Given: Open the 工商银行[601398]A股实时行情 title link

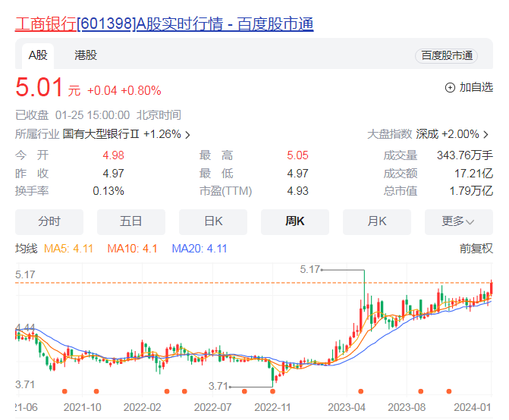Looking at the screenshot, I should (165, 24).
